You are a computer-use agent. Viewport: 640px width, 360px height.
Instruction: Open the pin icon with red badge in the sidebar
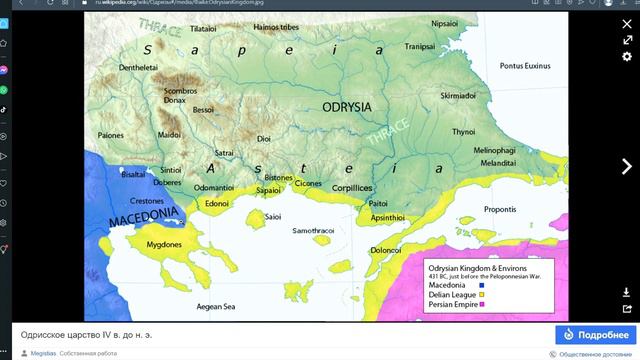[x=4, y=249]
